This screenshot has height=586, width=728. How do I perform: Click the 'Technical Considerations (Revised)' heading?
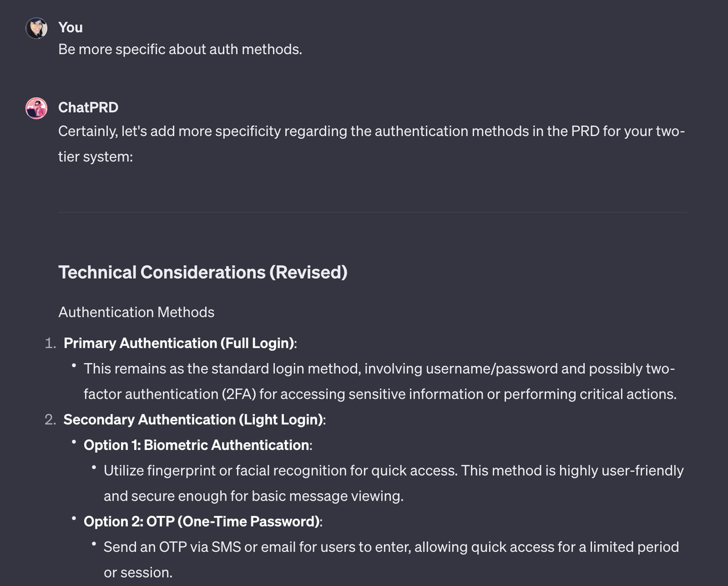click(x=202, y=272)
